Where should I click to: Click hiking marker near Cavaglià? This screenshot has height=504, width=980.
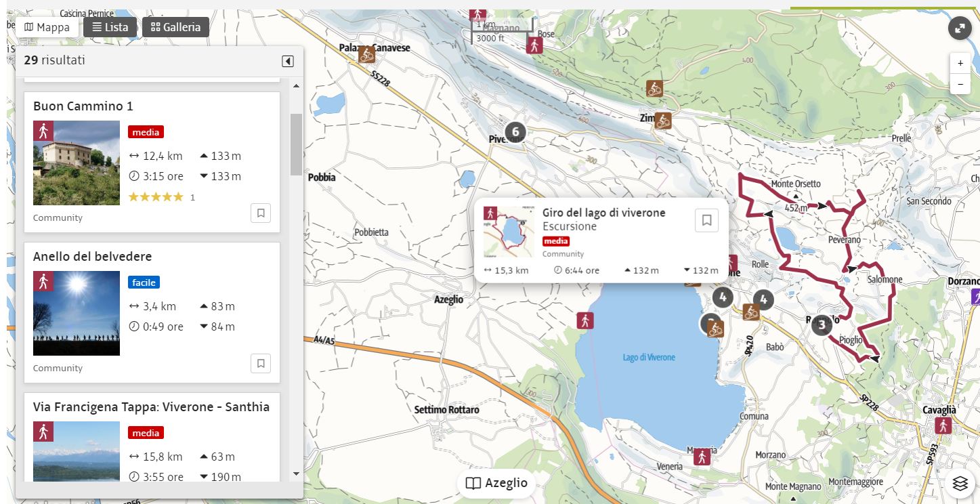[x=942, y=425]
